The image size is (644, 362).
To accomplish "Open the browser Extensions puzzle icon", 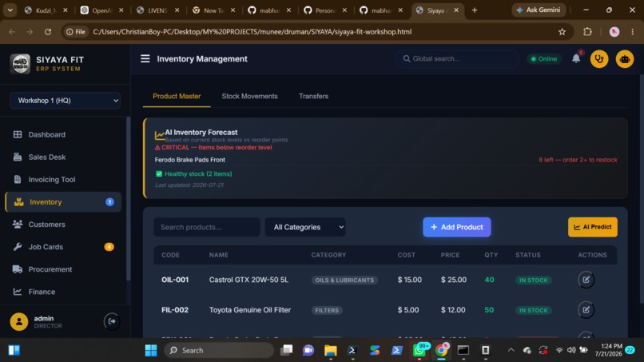I will (x=588, y=32).
